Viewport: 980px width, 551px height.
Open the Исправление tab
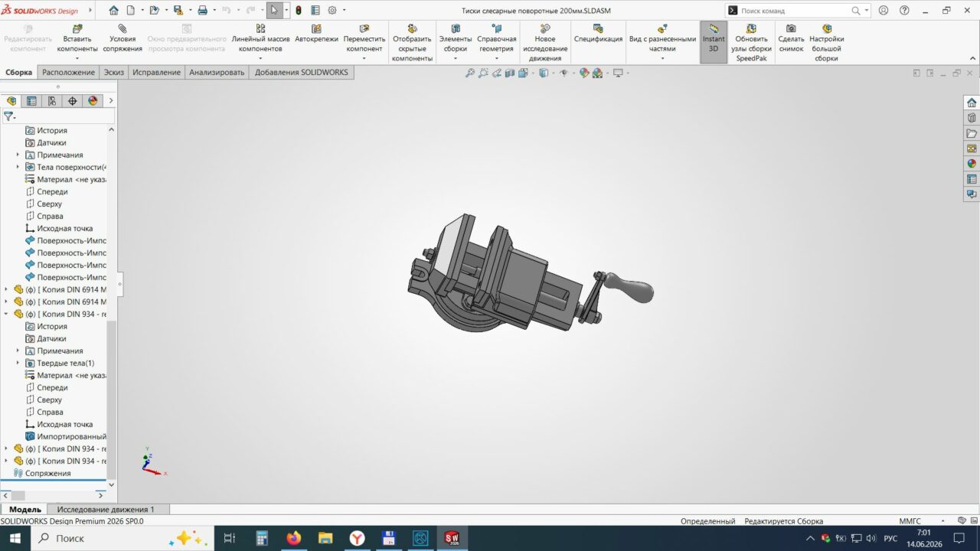tap(156, 72)
